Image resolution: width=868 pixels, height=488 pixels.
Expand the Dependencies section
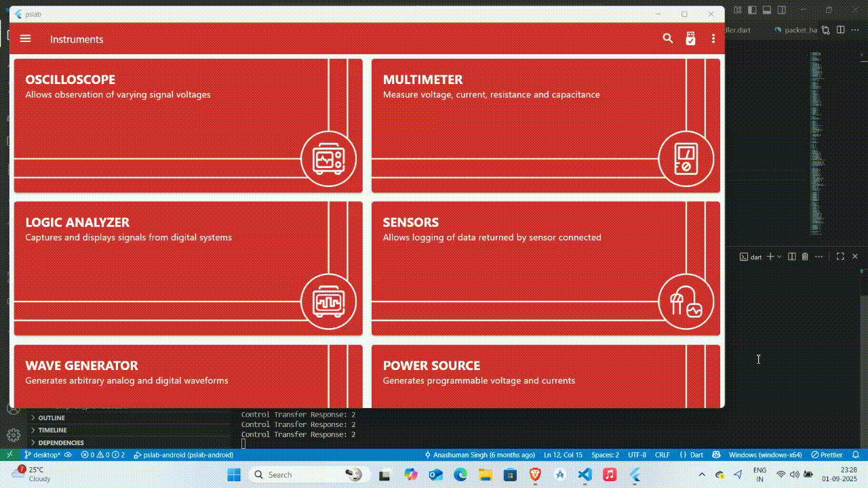[x=60, y=443]
